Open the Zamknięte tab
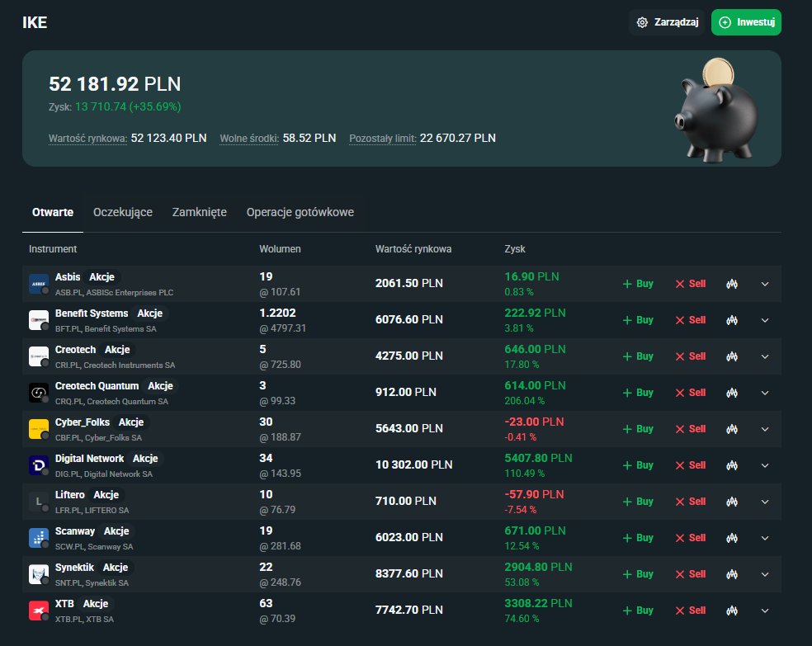This screenshot has width=812, height=646. tap(200, 212)
